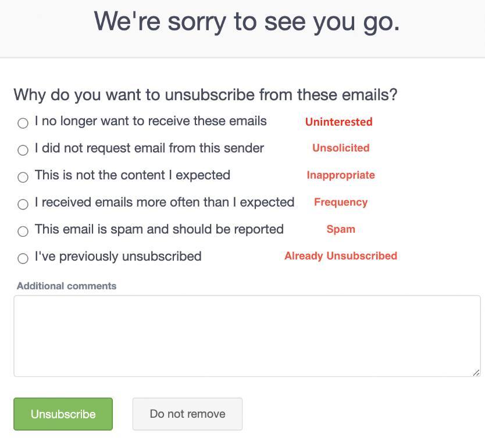Click the "Do not remove" button
485x448 pixels.
187,414
